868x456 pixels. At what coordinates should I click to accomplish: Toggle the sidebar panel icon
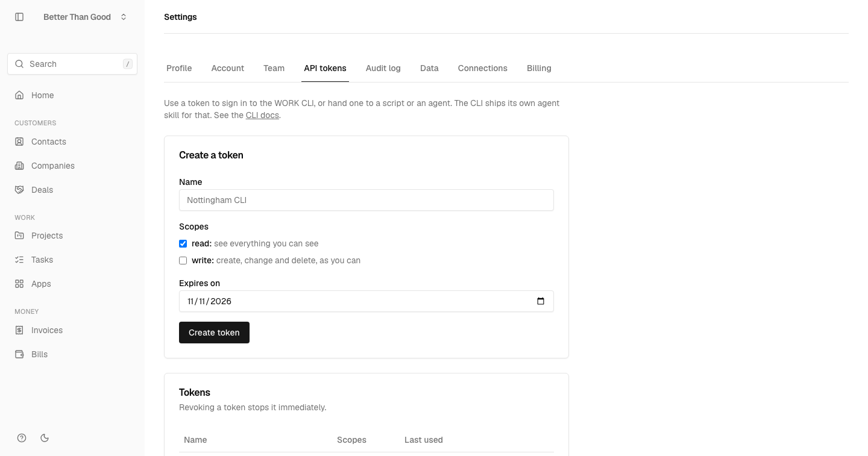(x=19, y=17)
